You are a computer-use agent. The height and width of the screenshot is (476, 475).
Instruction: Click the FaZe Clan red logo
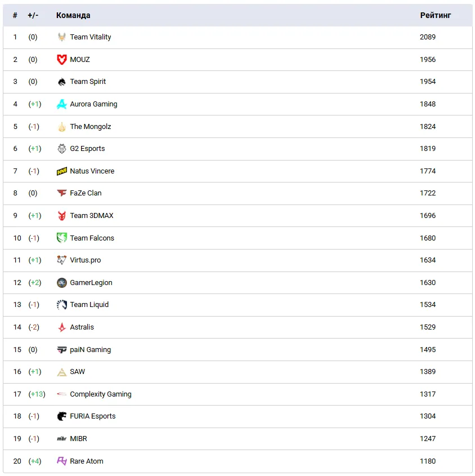click(62, 193)
